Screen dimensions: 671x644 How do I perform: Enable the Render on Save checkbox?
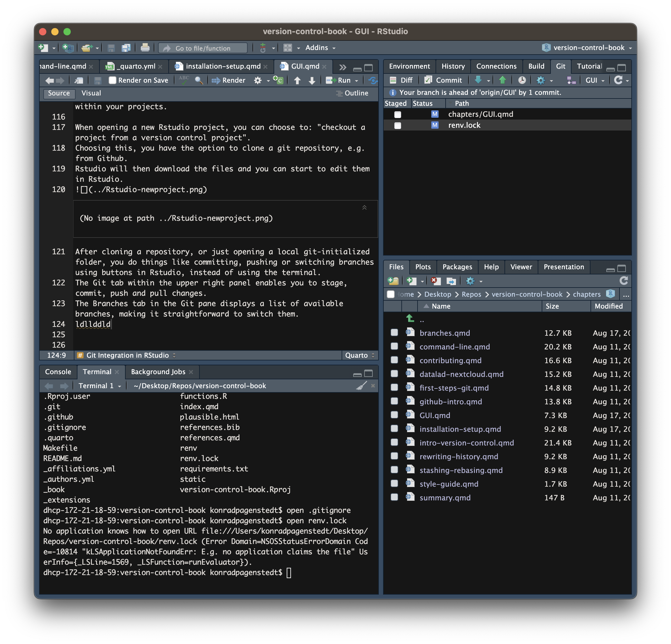(113, 80)
